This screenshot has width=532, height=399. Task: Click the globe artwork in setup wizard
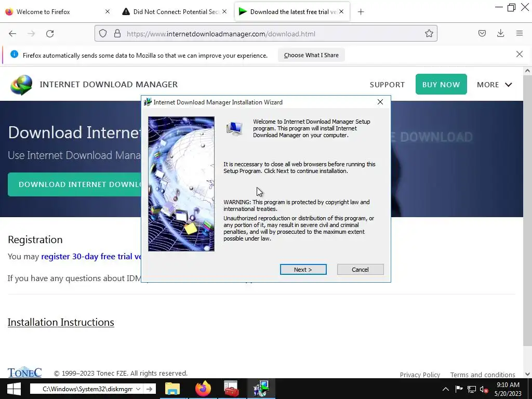click(181, 184)
